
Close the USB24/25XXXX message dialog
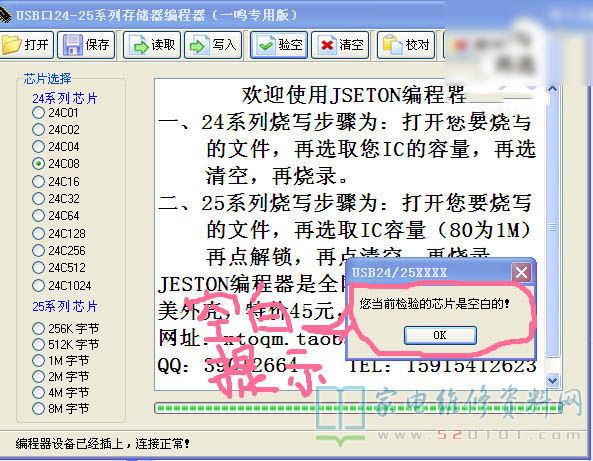click(521, 272)
